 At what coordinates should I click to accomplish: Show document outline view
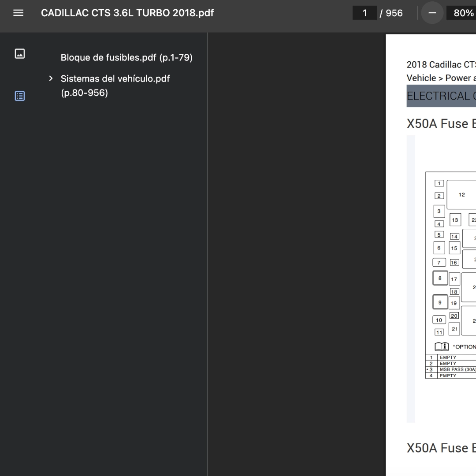point(20,96)
